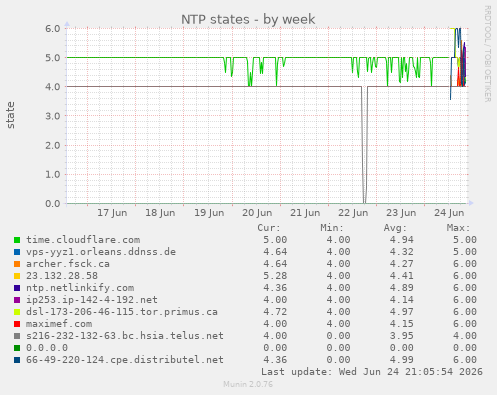Screen dimensions: 497x395
Task: Click the 1.0 y-axis tick label
Action: tap(53, 174)
